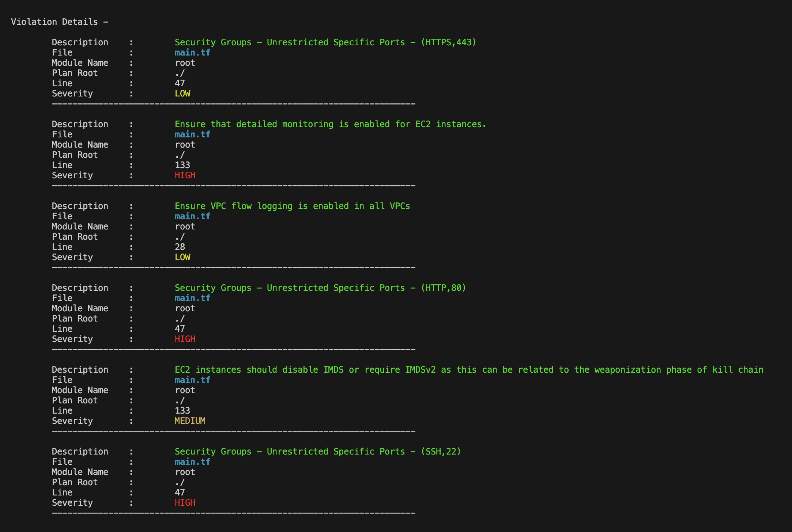The image size is (792, 532).
Task: Click main.tf link under HTTPS,443 violation
Action: tap(192, 53)
